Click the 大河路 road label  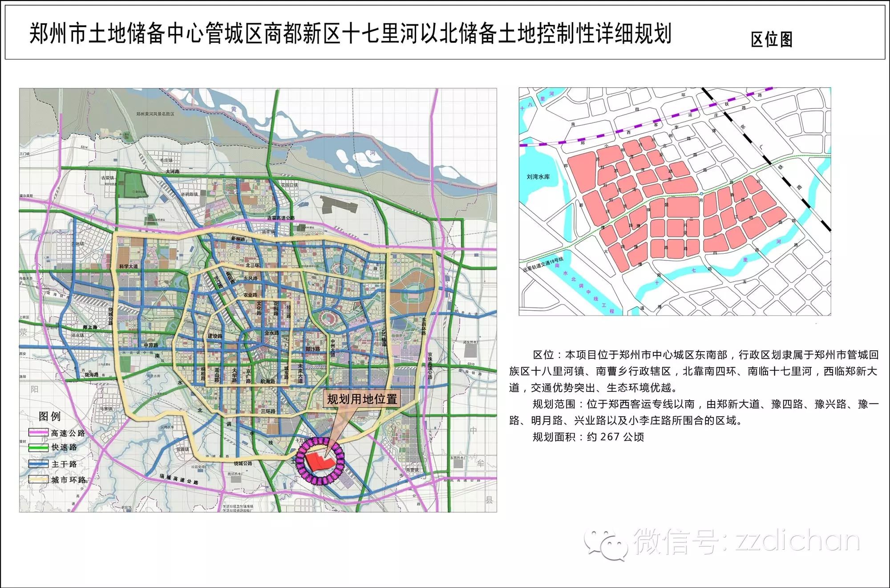coord(173,171)
